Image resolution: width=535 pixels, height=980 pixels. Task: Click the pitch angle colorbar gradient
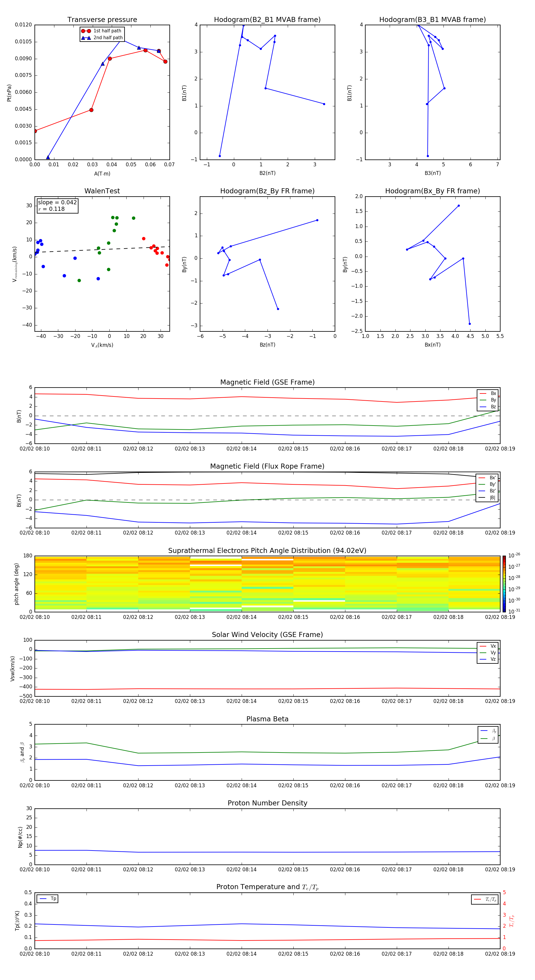(504, 584)
